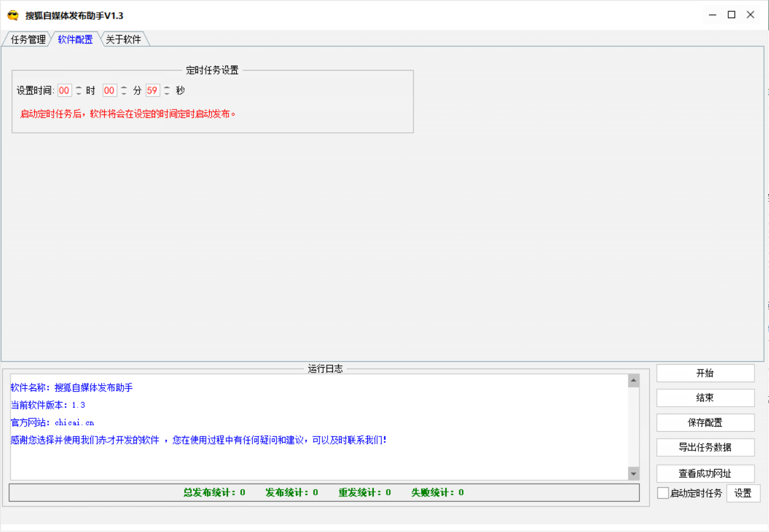Open the 关于软件 tab
Viewport: 769px width, 532px height.
[x=124, y=39]
